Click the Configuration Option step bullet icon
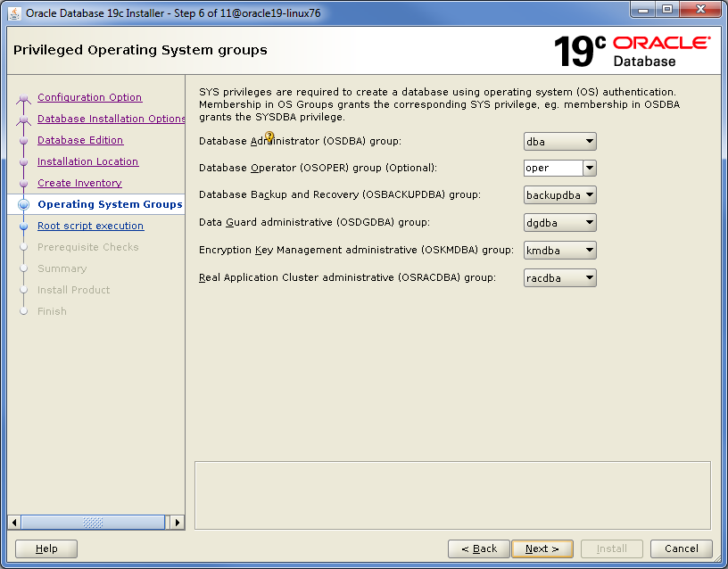This screenshot has height=569, width=728. pyautogui.click(x=23, y=98)
